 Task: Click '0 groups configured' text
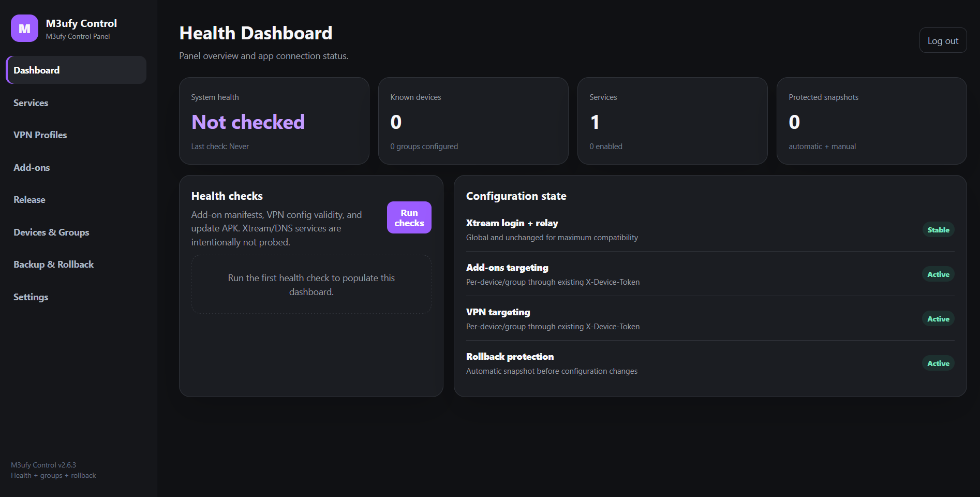424,147
